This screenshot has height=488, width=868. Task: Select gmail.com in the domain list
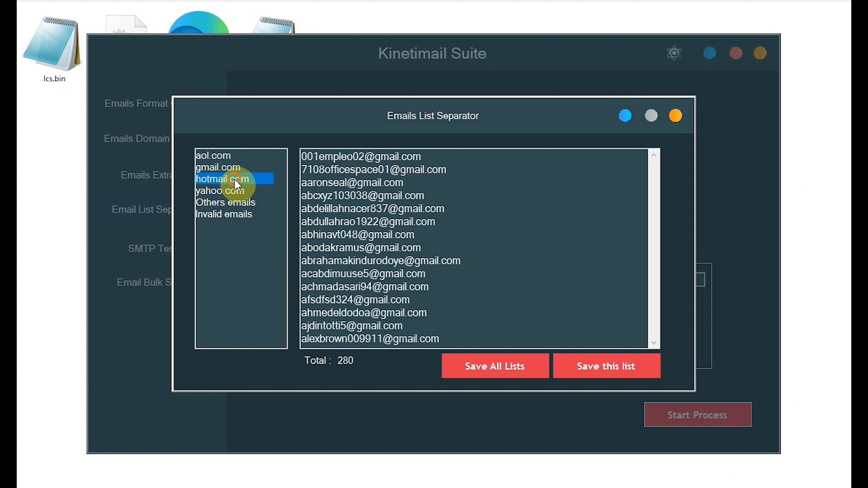click(x=217, y=167)
